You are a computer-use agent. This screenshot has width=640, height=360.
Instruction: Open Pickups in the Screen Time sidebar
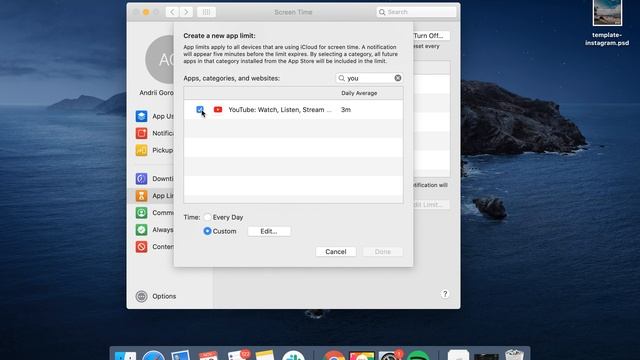[x=154, y=150]
